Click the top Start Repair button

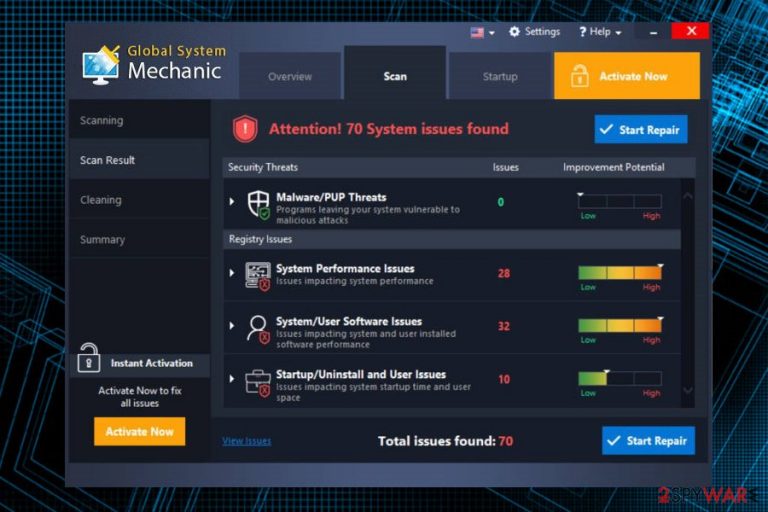(641, 129)
